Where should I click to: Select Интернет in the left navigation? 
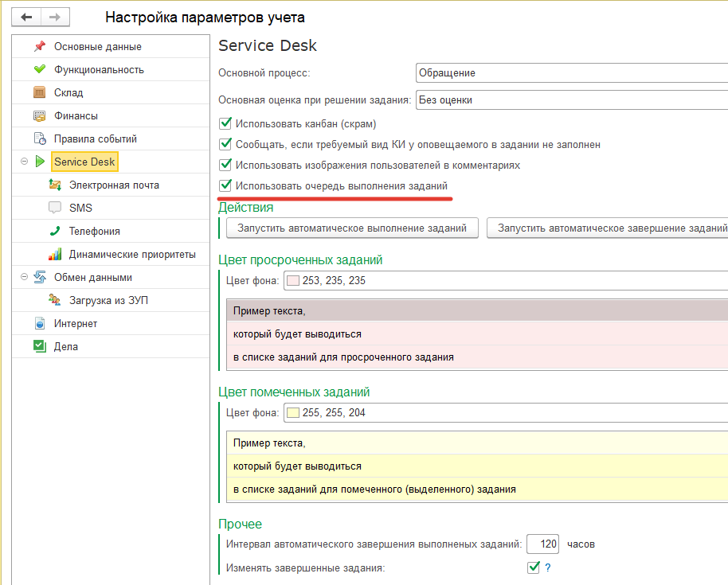pos(76,324)
